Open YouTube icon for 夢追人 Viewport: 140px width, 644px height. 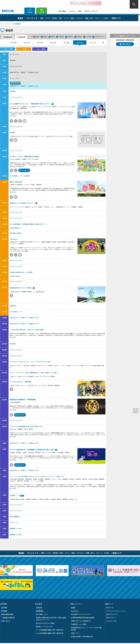pyautogui.click(x=16, y=197)
